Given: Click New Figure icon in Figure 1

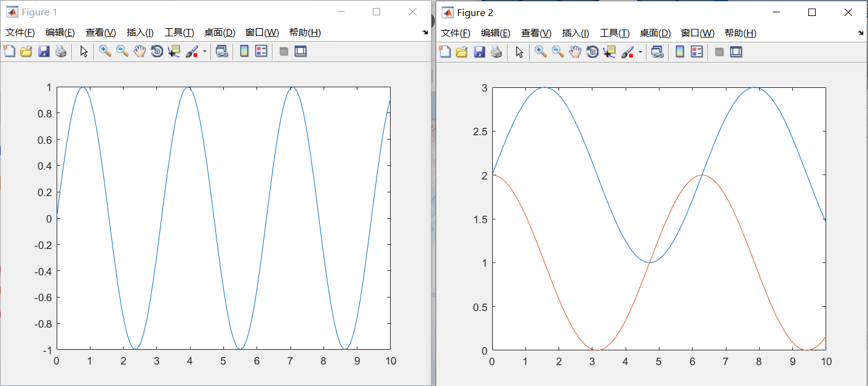Looking at the screenshot, I should (x=9, y=52).
